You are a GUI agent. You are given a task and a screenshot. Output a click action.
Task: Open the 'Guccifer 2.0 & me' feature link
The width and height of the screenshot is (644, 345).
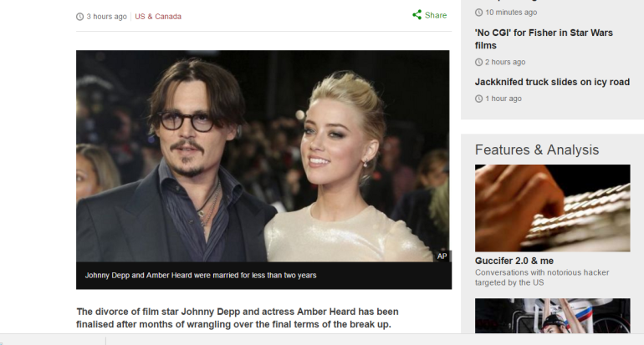(x=514, y=261)
